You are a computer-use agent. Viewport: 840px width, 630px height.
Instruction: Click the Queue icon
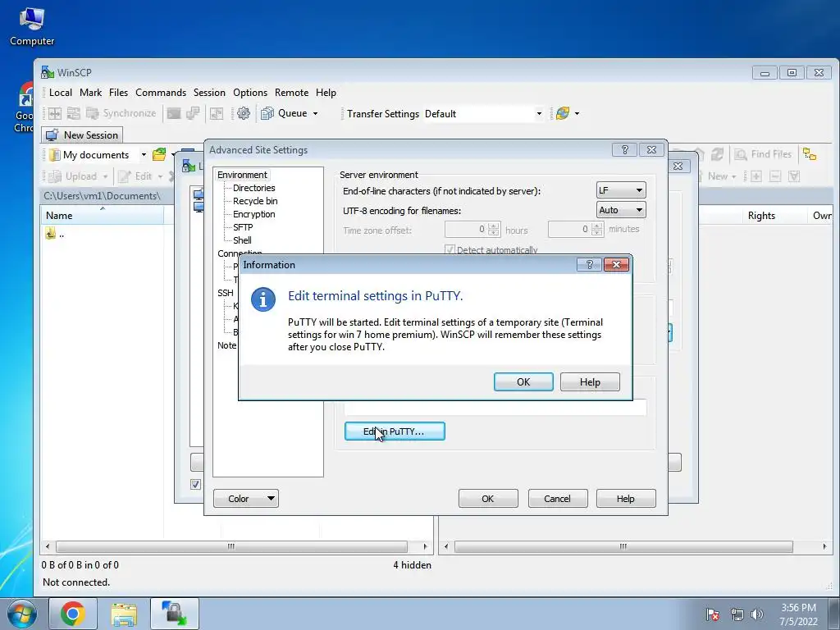pos(267,113)
